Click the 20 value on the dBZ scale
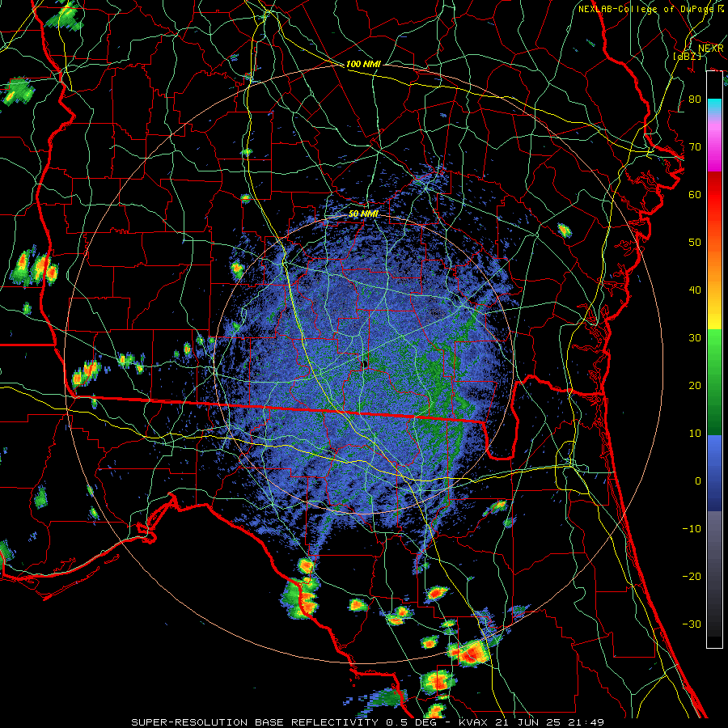Viewport: 728px width, 728px height. pos(695,386)
